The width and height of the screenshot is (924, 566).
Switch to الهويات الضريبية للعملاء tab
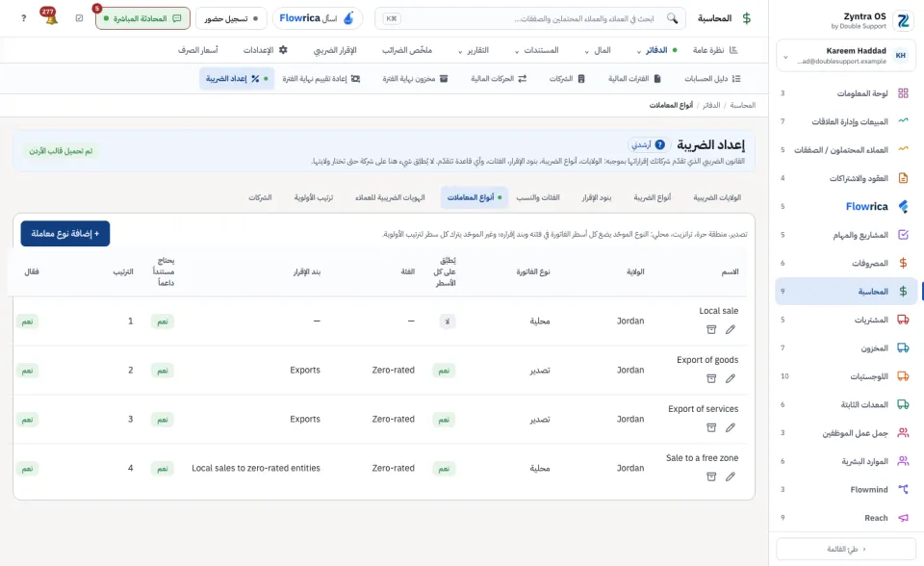coord(390,197)
